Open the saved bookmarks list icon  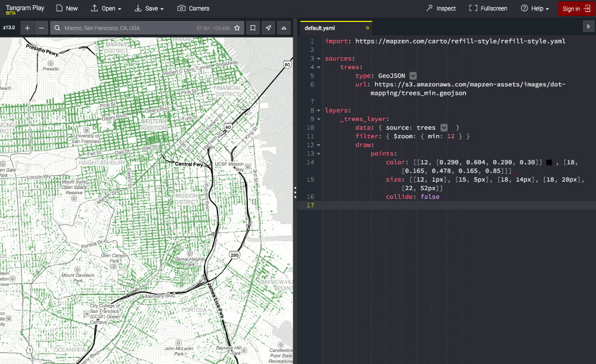point(253,28)
